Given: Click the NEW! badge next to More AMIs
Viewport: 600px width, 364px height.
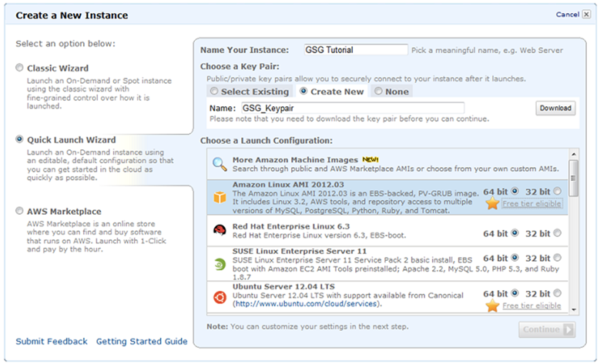Looking at the screenshot, I should pyautogui.click(x=370, y=159).
